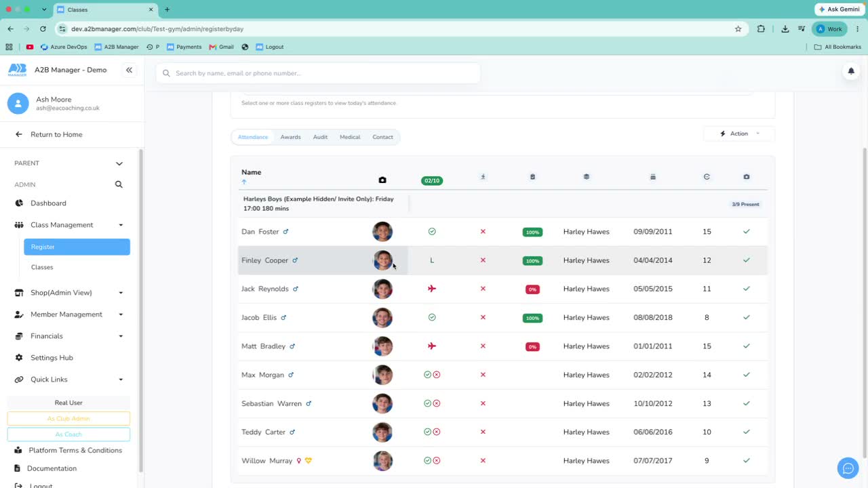Open the Contact tab
Screen dimensions: 868x488
pyautogui.click(x=382, y=137)
